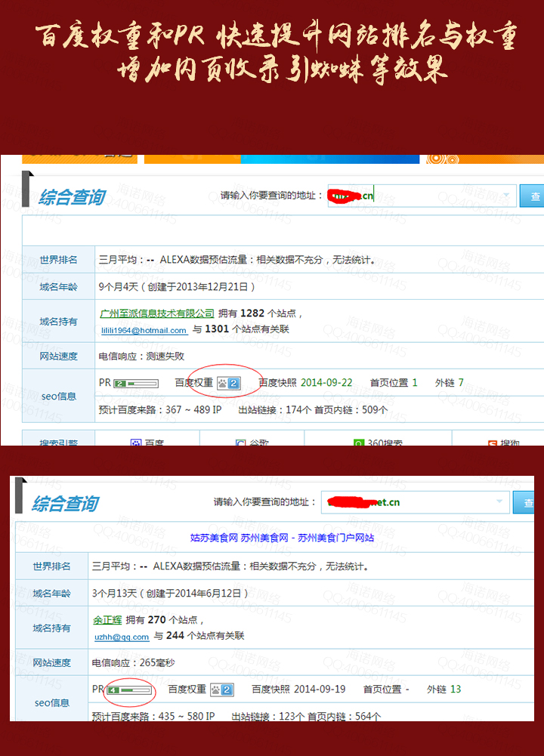Click the 360搜索 green icon
The image size is (544, 756).
point(360,443)
